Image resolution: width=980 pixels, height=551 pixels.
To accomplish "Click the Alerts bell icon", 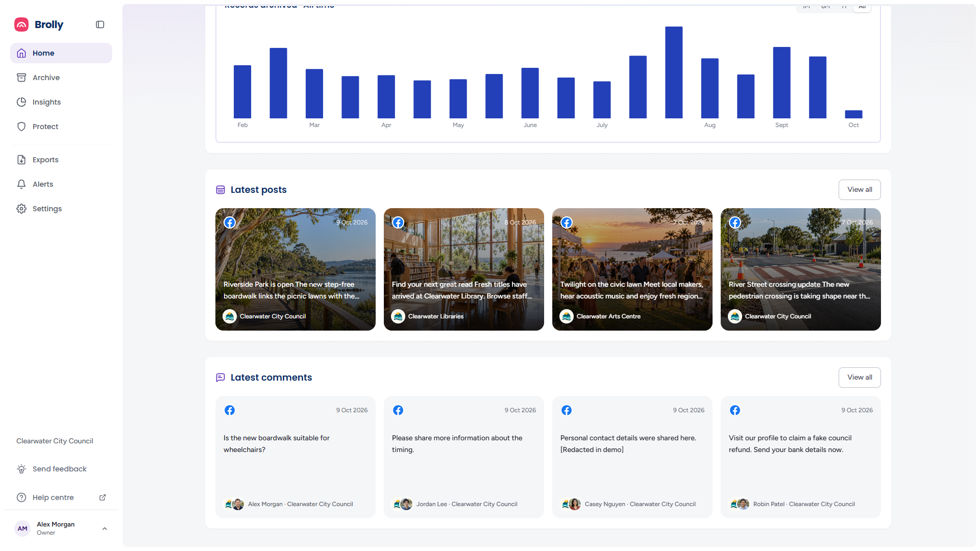I will pyautogui.click(x=21, y=184).
